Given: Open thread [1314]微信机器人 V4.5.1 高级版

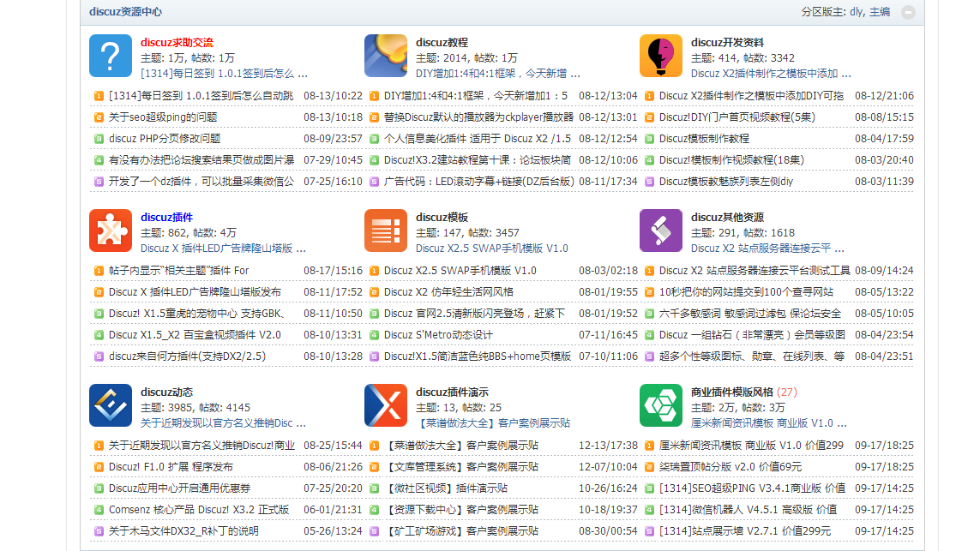Looking at the screenshot, I should point(749,510).
